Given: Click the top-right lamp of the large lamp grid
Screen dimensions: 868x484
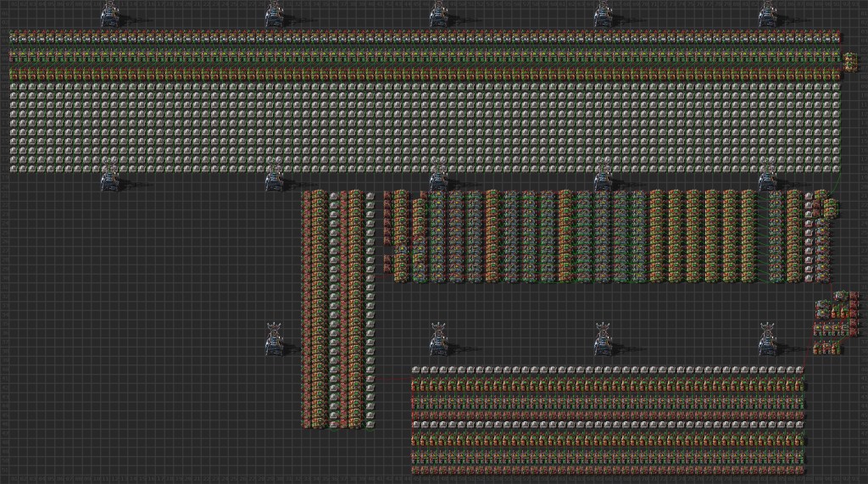Looking at the screenshot, I should point(837,86).
